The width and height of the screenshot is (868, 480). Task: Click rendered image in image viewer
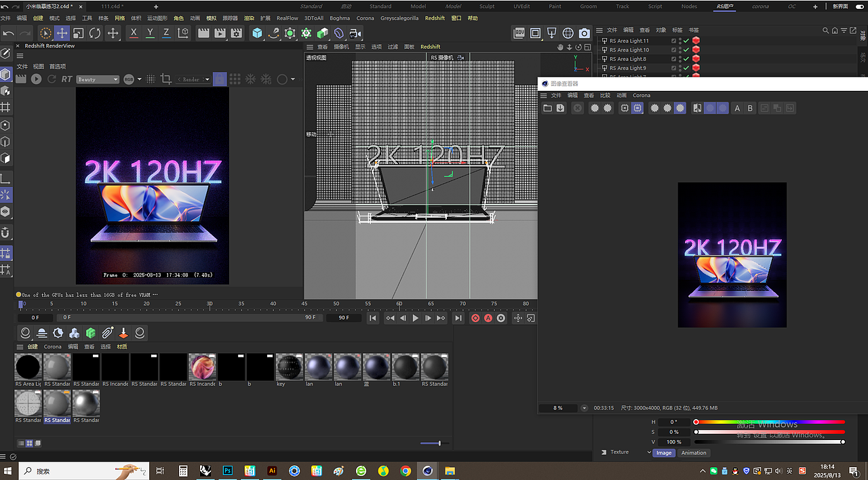click(x=732, y=255)
